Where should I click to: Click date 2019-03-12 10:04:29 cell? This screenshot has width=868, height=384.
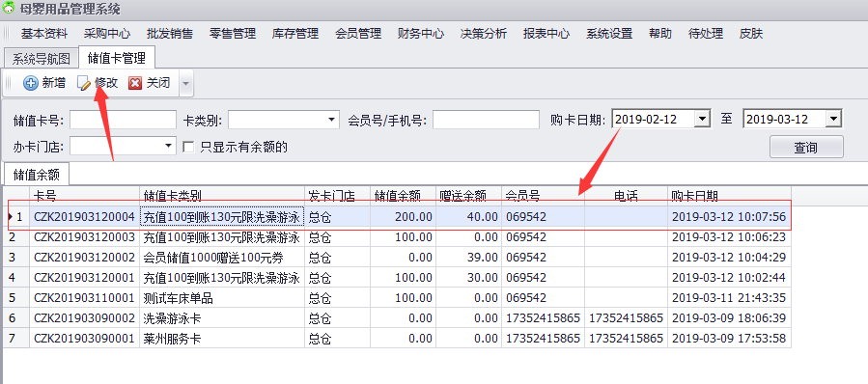tap(729, 258)
